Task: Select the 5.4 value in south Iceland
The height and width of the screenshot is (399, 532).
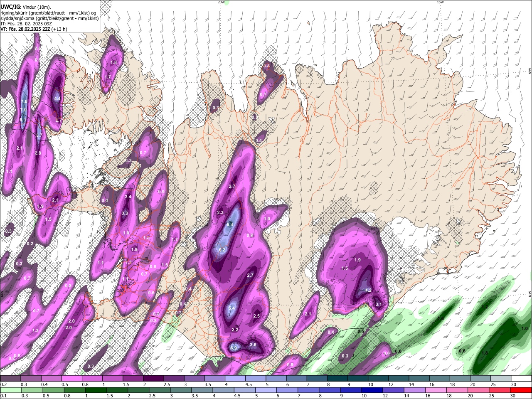Action: click(232, 308)
